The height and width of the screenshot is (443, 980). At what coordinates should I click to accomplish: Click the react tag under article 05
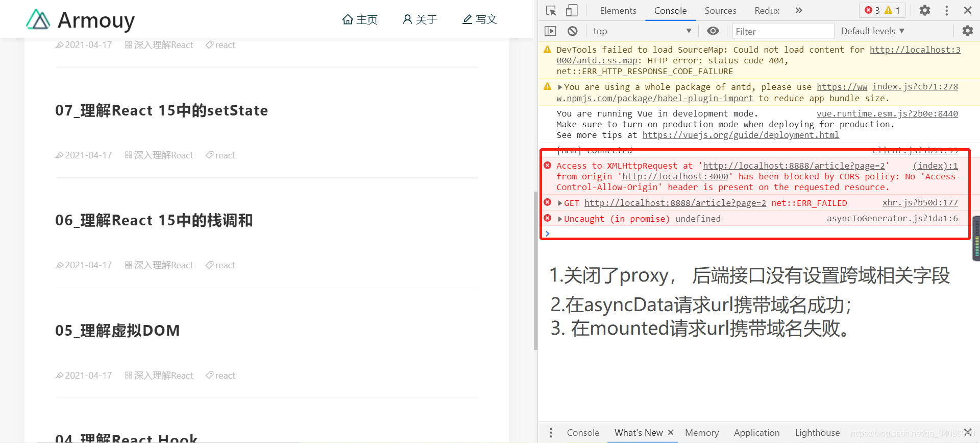click(225, 376)
